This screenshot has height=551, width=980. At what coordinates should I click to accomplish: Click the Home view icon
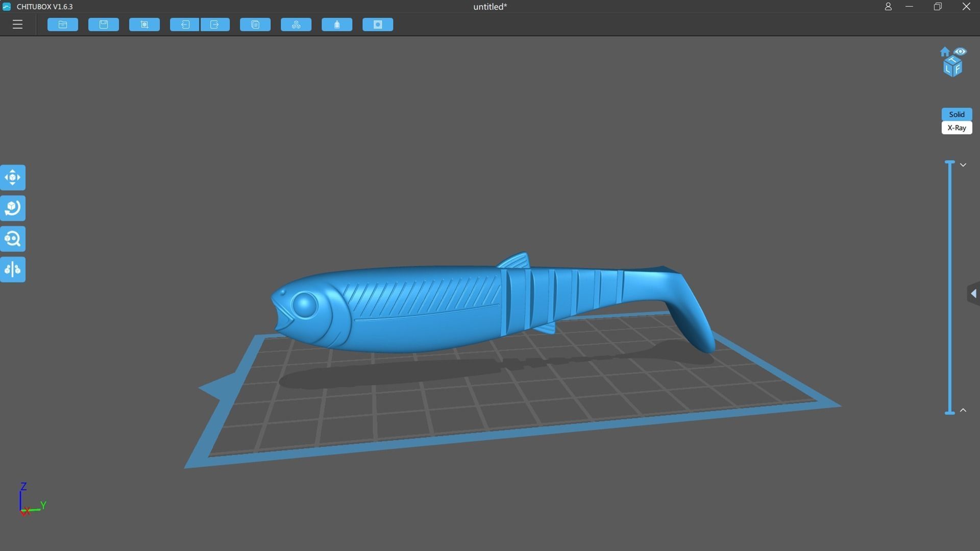945,52
